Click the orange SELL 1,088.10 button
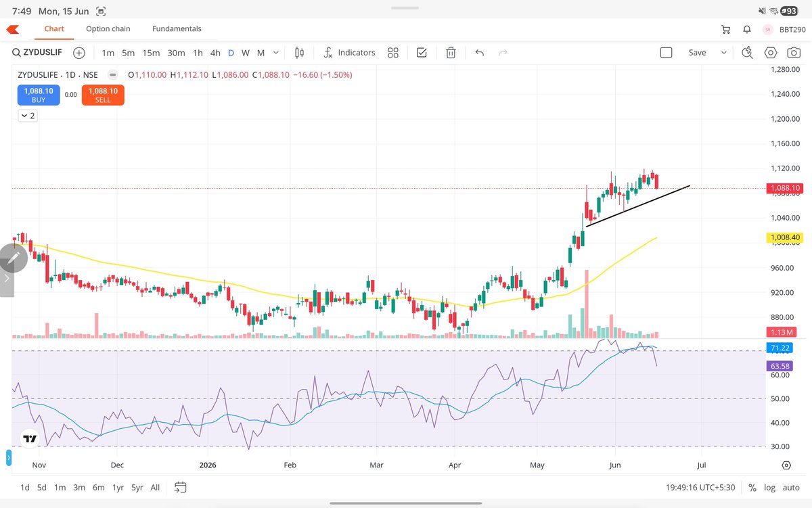The height and width of the screenshot is (508, 812). (103, 95)
